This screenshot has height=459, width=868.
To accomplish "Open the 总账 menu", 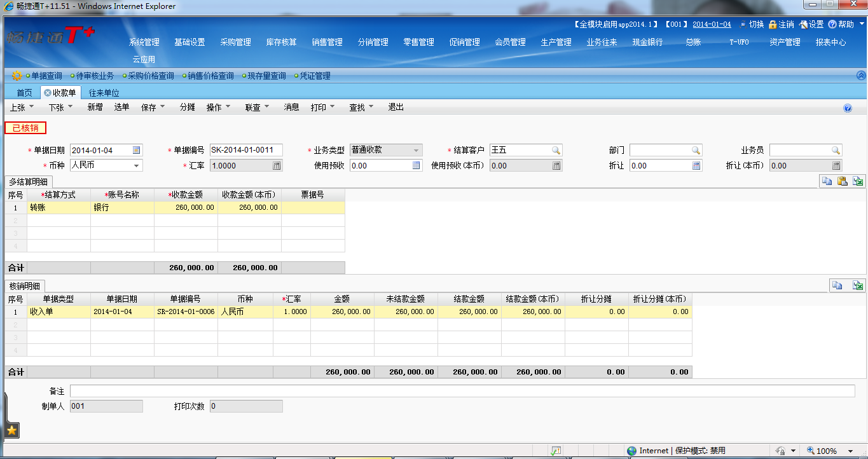I will [x=693, y=42].
